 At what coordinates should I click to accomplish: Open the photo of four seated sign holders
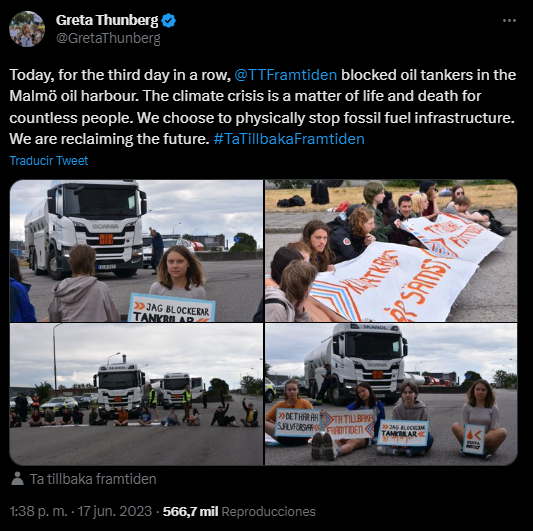[x=391, y=394]
